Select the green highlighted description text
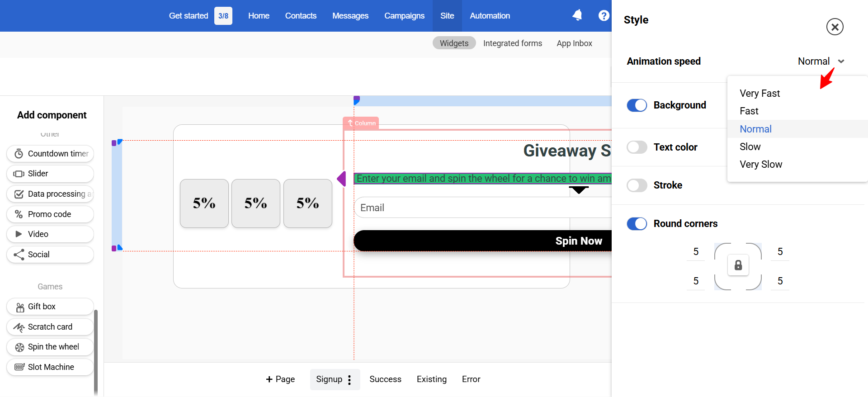 point(483,179)
